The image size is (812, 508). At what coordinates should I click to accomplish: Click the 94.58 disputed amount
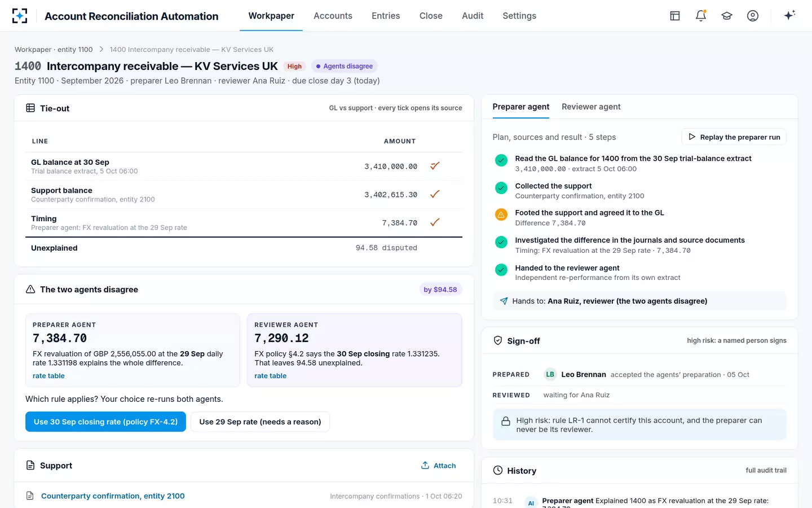386,248
